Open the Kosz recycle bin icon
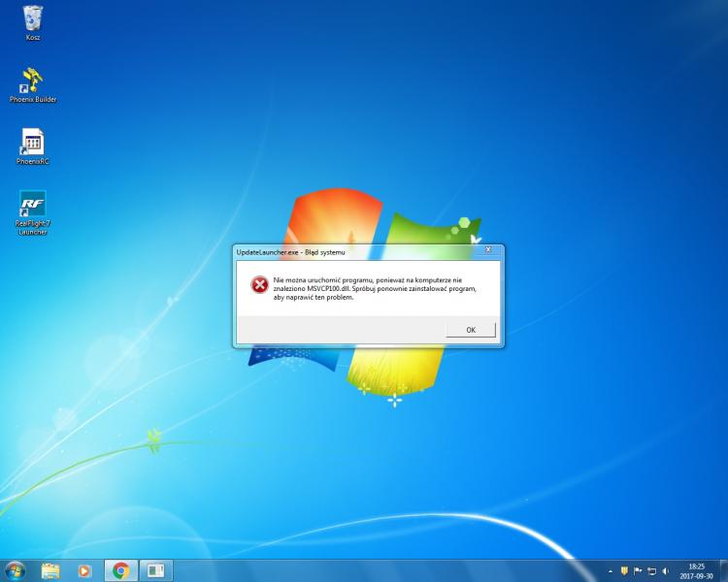The width and height of the screenshot is (728, 582). coord(33,19)
